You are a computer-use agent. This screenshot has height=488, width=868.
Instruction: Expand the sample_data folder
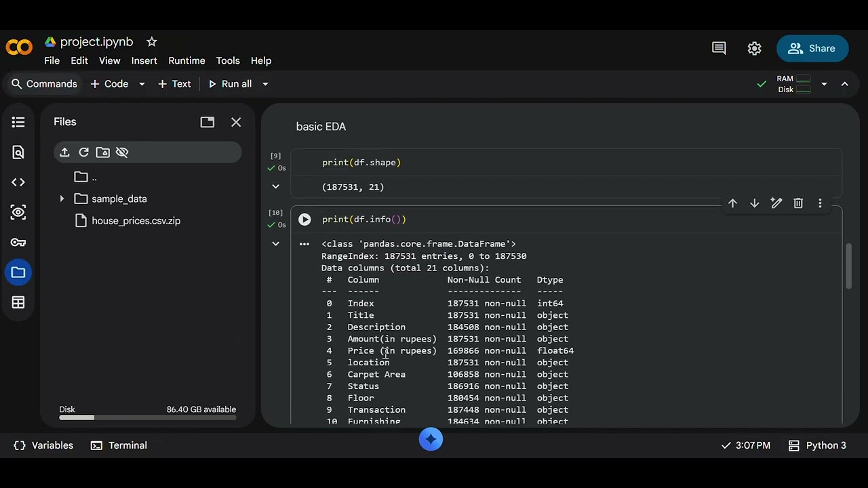coord(62,199)
